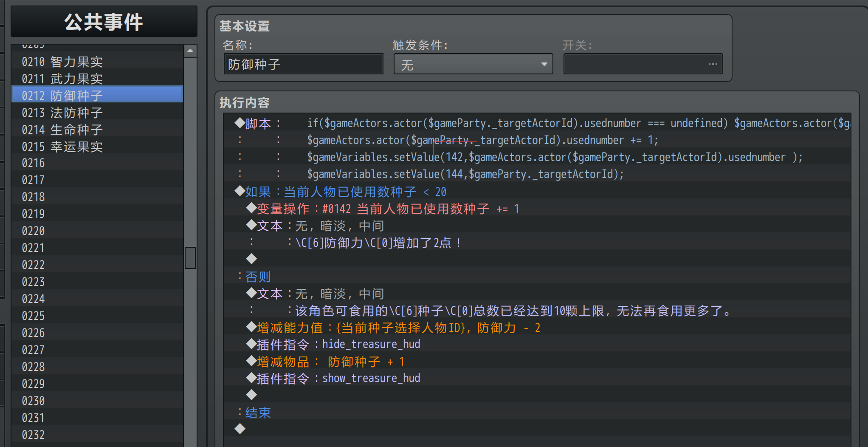Select empty common event 0225
This screenshot has height=447, width=868.
[x=98, y=316]
